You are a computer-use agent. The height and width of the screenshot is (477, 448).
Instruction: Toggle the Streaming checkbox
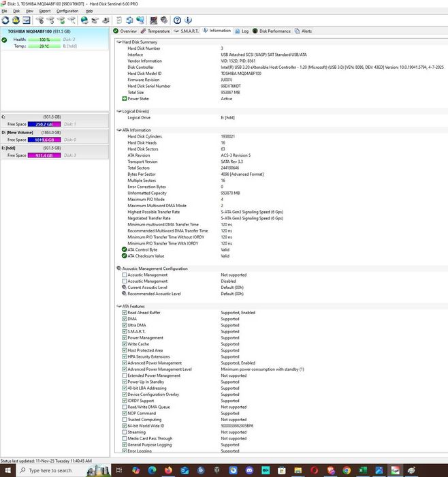[x=125, y=432]
